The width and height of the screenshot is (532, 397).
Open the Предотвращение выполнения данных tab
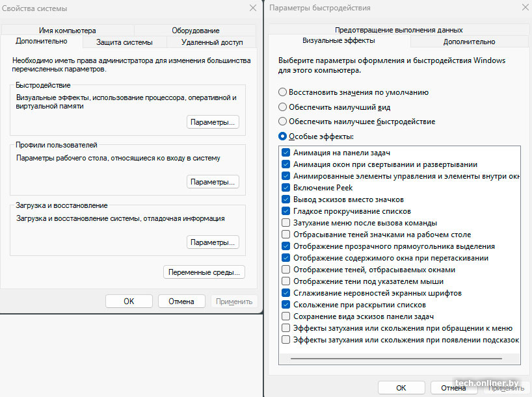pyautogui.click(x=399, y=30)
